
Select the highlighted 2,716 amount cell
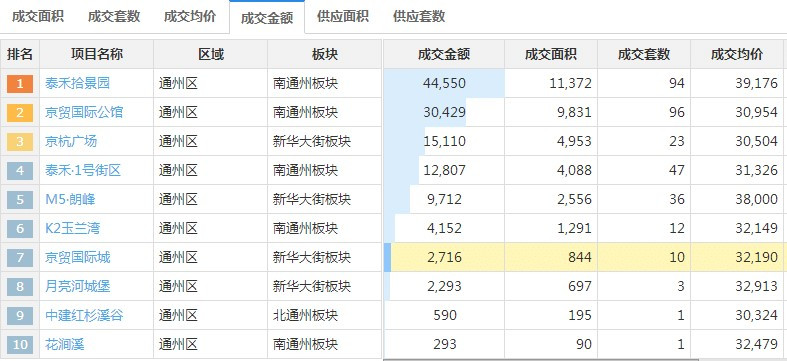pyautogui.click(x=444, y=258)
